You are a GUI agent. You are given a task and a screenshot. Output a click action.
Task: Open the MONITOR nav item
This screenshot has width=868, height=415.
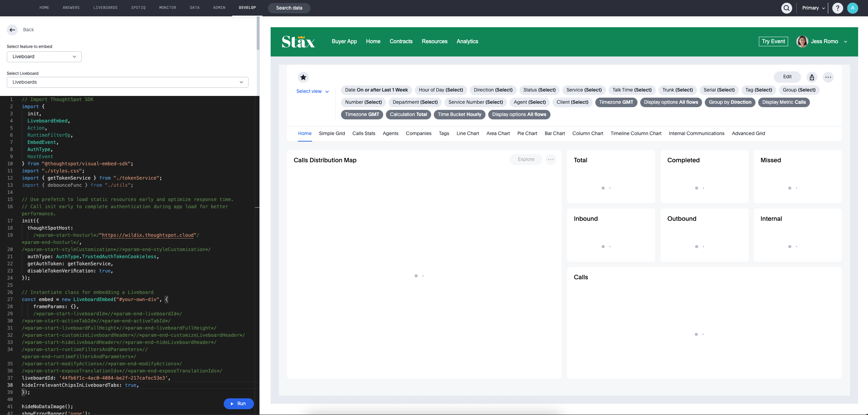click(x=168, y=8)
